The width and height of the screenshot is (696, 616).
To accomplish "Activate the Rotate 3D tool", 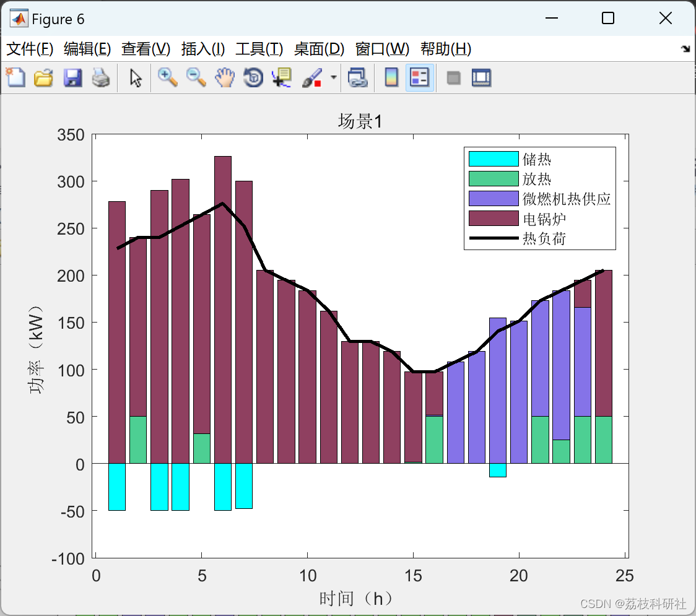I will (x=253, y=77).
